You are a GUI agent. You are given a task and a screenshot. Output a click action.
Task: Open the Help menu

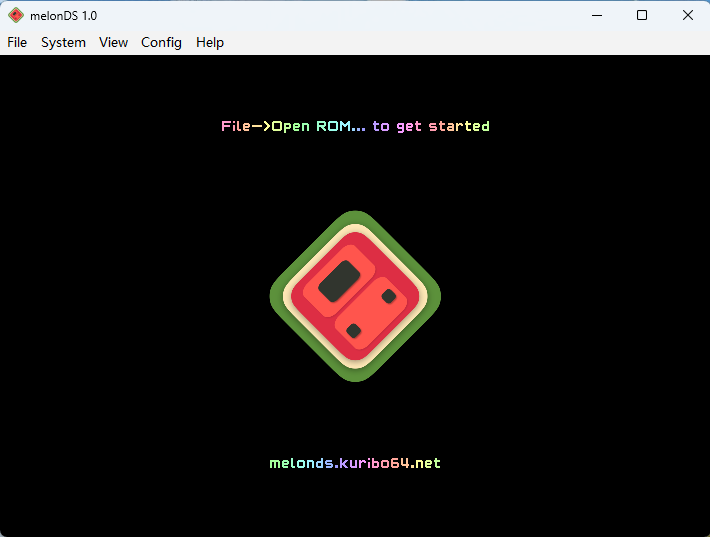click(210, 43)
